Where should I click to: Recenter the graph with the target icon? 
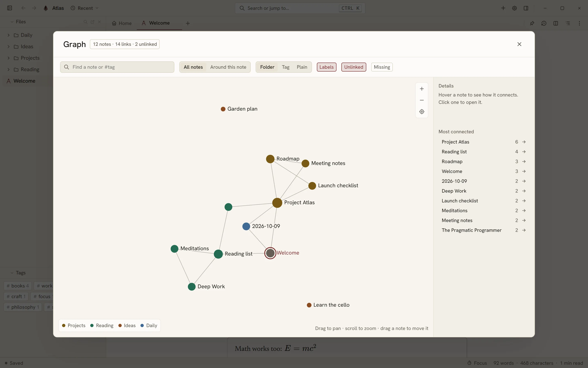[x=422, y=112]
